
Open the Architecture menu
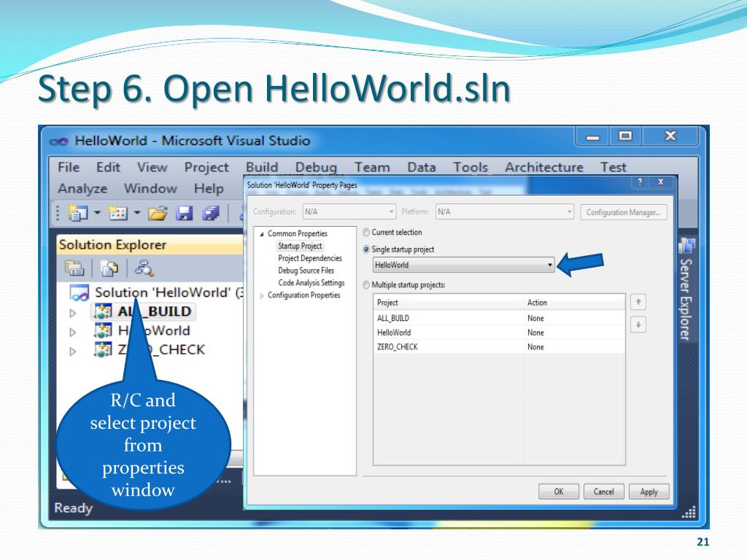[x=544, y=167]
